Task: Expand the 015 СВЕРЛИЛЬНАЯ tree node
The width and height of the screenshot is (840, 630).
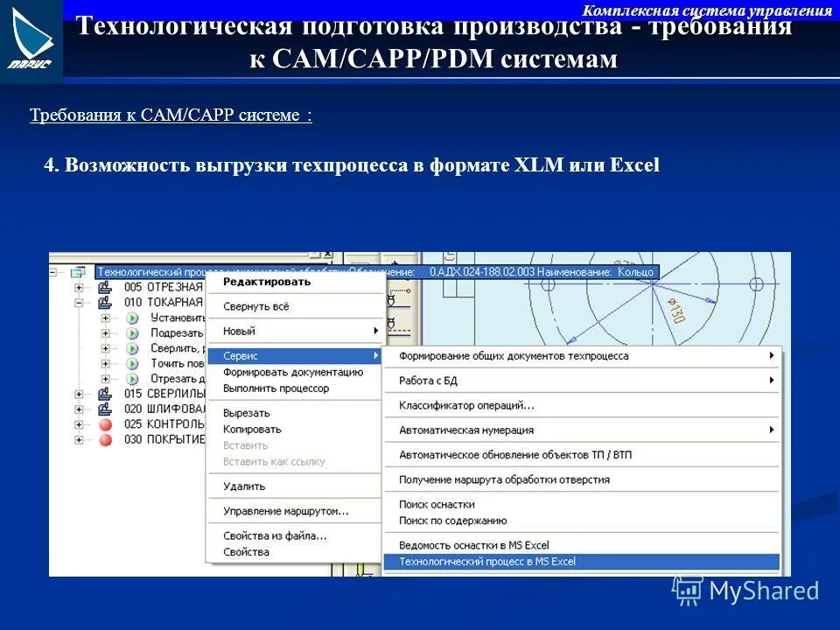Action: (77, 393)
